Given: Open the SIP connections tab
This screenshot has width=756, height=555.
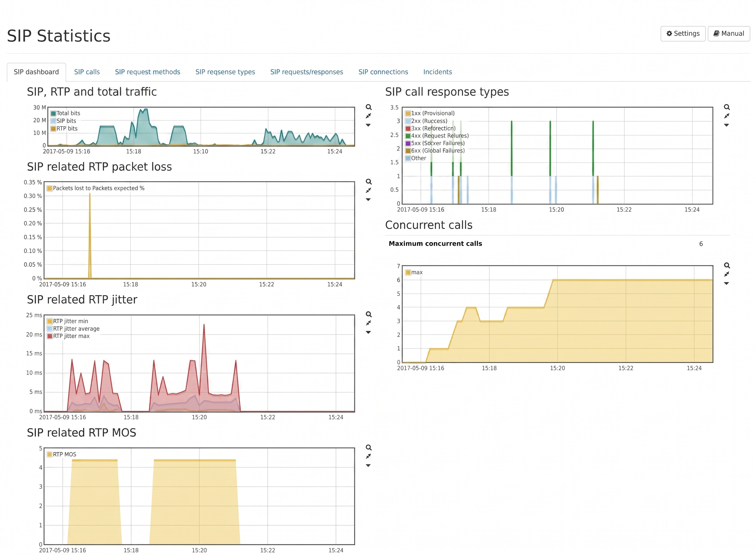Looking at the screenshot, I should 383,72.
